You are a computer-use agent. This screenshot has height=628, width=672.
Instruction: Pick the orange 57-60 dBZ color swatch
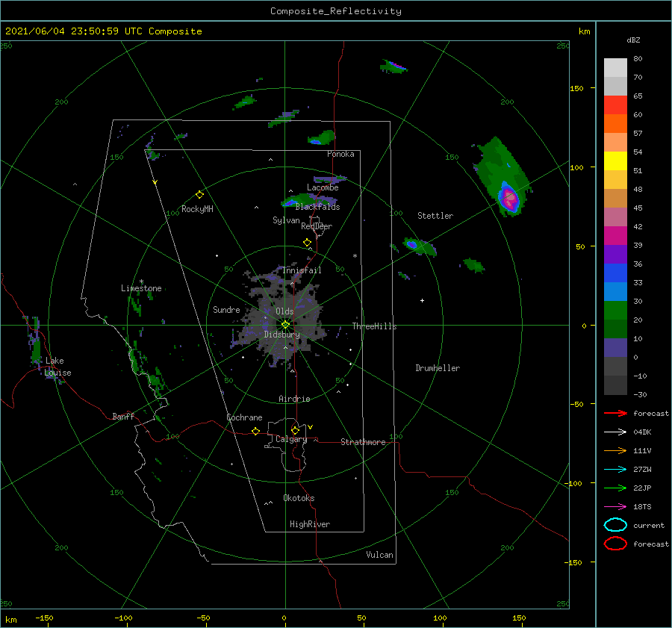pyautogui.click(x=615, y=124)
